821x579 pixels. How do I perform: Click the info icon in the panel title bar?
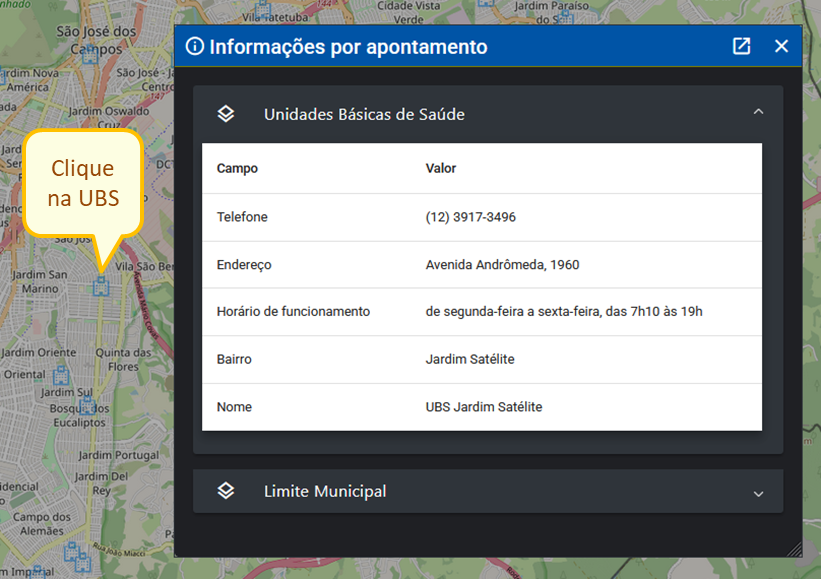pyautogui.click(x=195, y=46)
